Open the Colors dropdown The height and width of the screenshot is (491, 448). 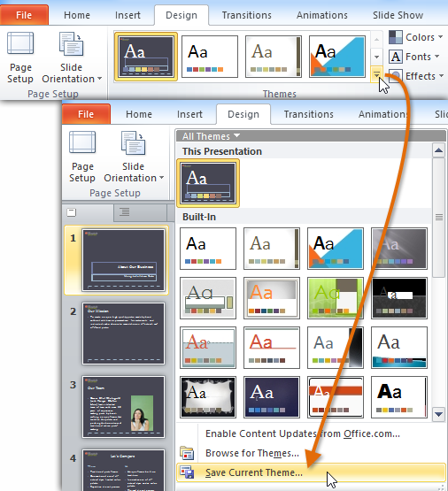416,37
